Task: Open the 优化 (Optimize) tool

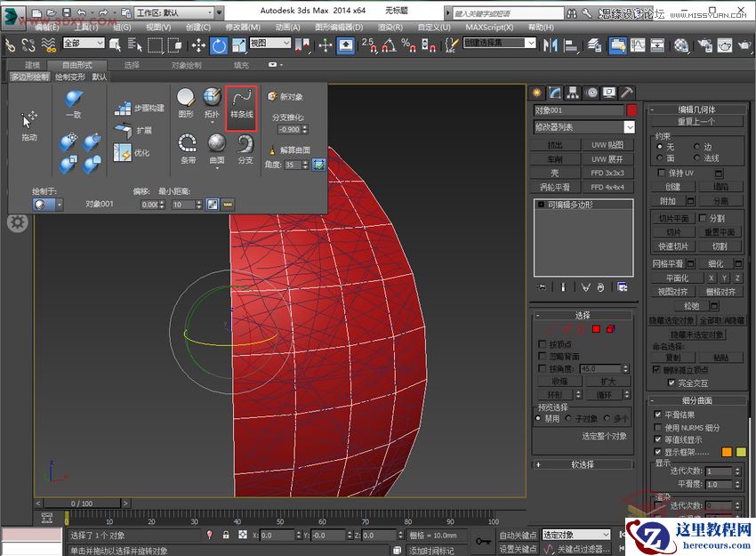Action: [x=133, y=150]
